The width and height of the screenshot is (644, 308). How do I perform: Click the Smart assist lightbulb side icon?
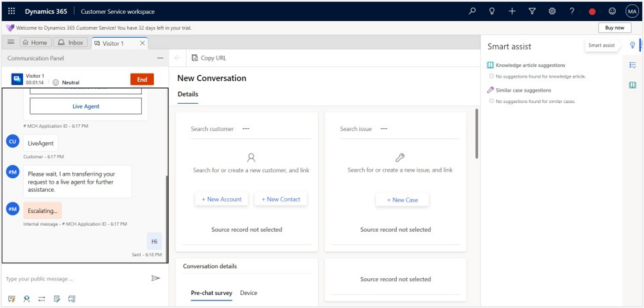[x=632, y=45]
